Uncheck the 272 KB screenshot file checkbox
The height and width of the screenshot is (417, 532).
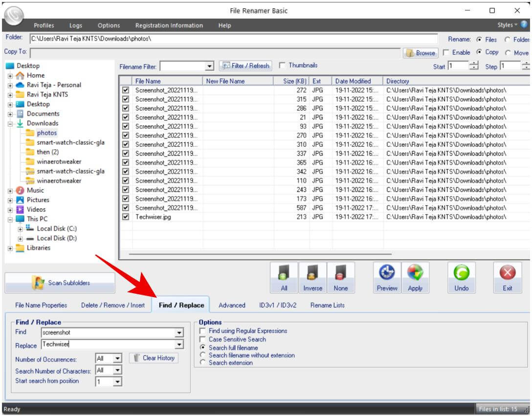126,90
